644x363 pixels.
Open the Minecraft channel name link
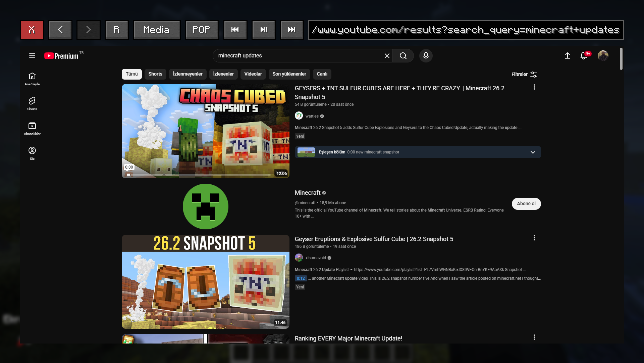pos(308,193)
